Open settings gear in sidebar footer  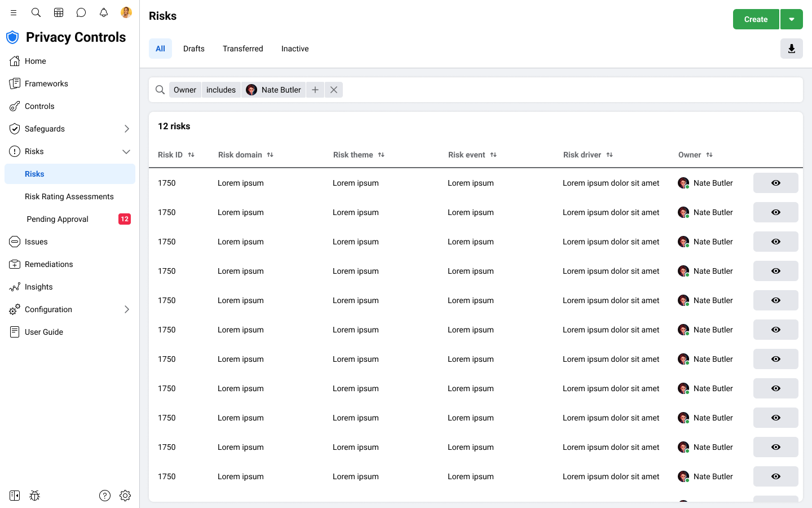(125, 496)
